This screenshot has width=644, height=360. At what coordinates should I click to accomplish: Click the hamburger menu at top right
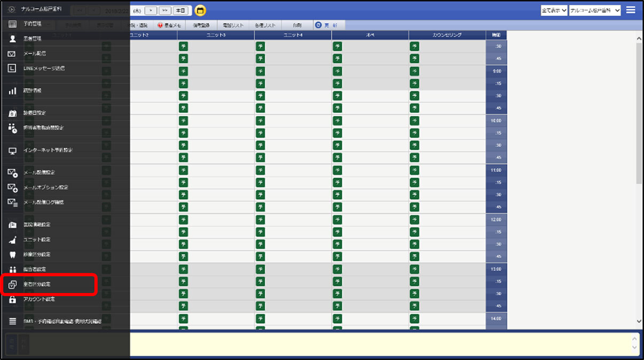631,10
